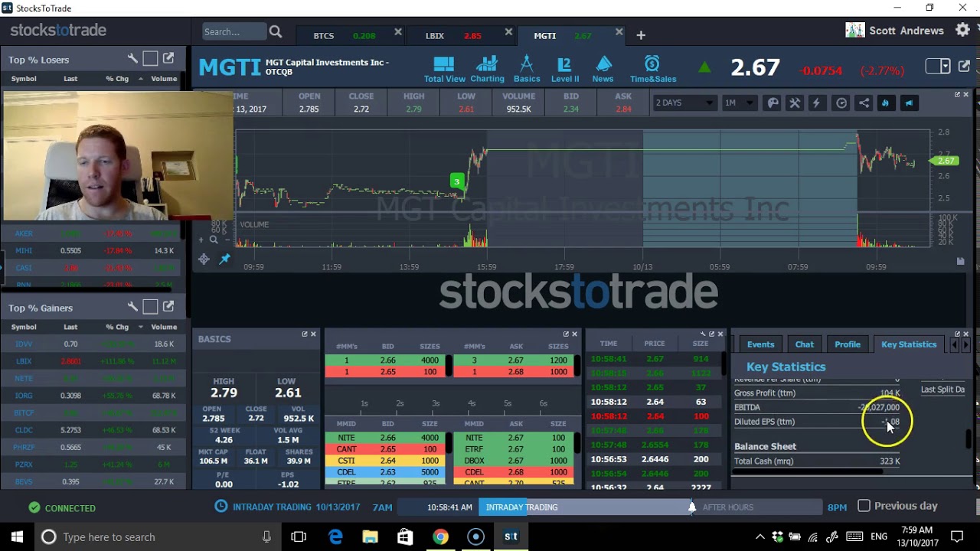Close the Basics panel
The width and height of the screenshot is (980, 551).
click(x=312, y=334)
